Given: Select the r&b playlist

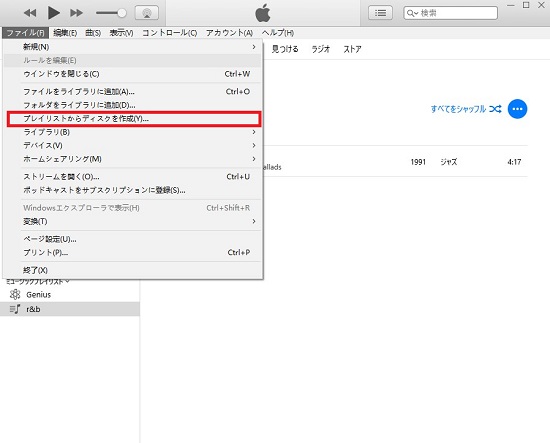Looking at the screenshot, I should [x=70, y=309].
